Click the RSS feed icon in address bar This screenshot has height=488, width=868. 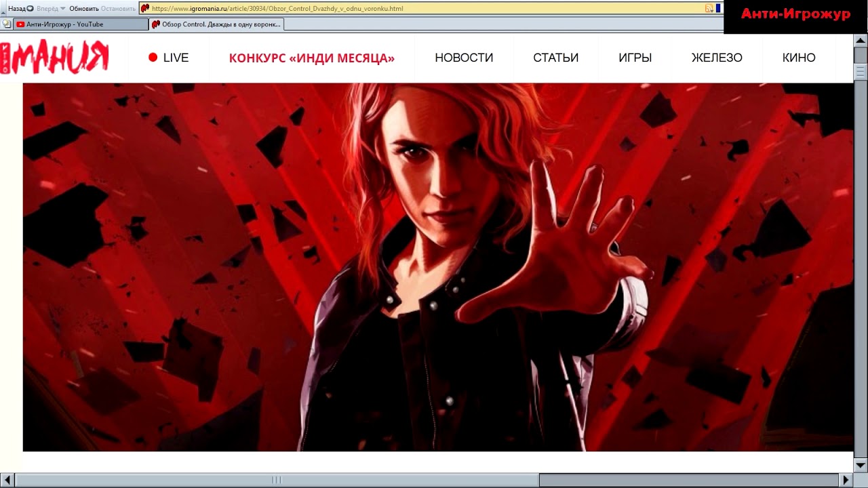[x=709, y=8]
